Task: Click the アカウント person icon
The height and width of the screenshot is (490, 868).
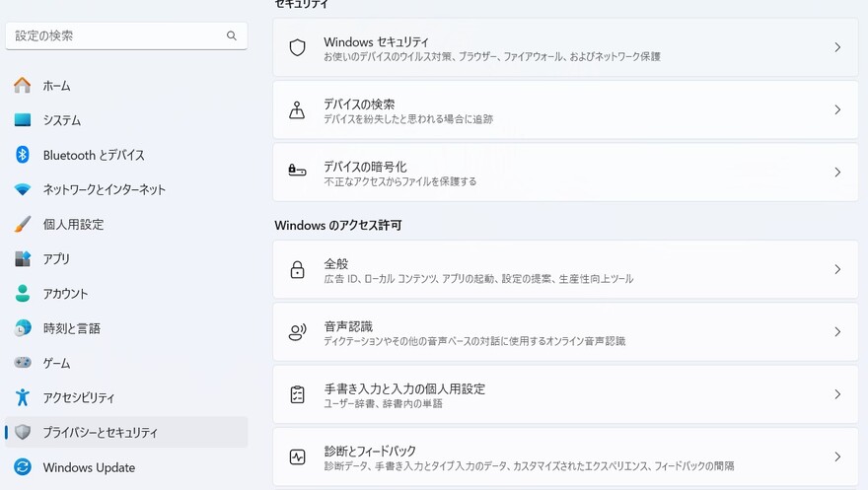Action: click(x=22, y=293)
